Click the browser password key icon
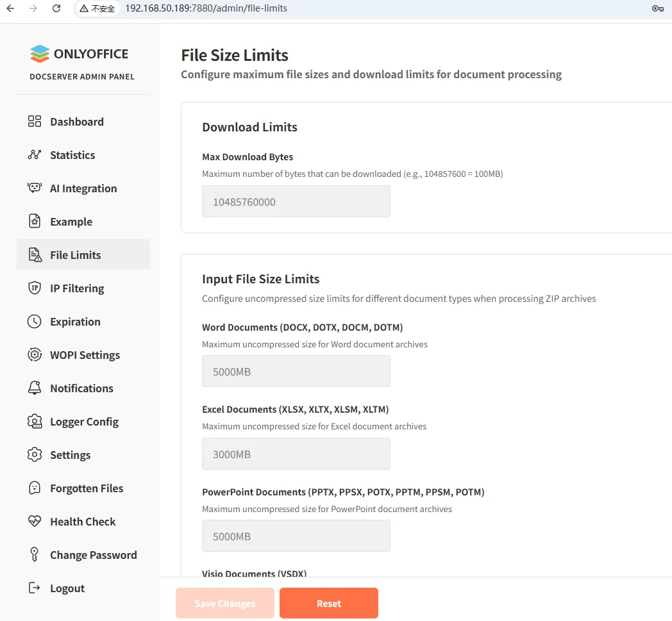This screenshot has height=621, width=672. (x=657, y=8)
